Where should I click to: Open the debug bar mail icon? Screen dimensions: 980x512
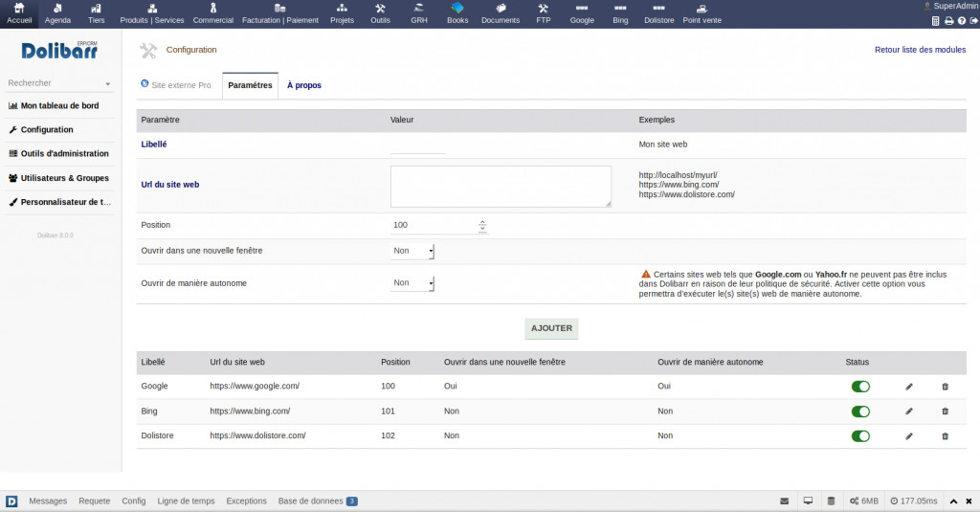click(x=784, y=501)
